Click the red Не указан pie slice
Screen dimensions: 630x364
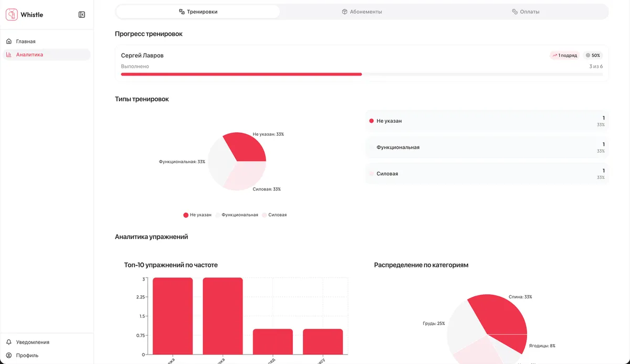[246, 148]
